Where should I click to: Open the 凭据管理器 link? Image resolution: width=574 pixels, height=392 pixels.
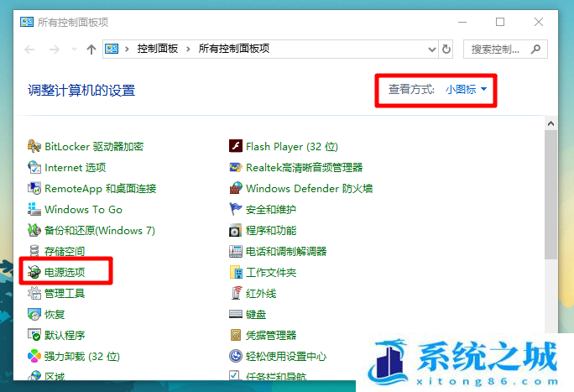pos(271,335)
